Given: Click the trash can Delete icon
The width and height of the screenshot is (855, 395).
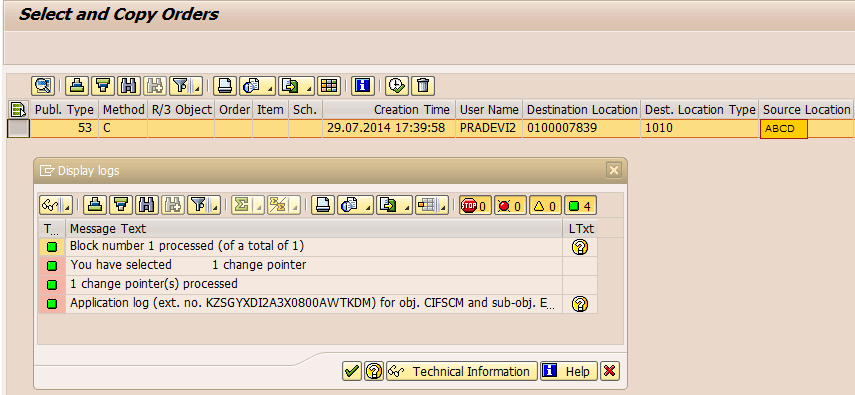Looking at the screenshot, I should (423, 86).
